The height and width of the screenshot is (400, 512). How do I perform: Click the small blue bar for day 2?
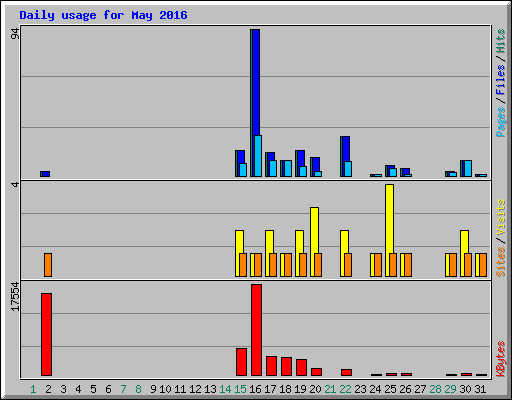tap(46, 174)
